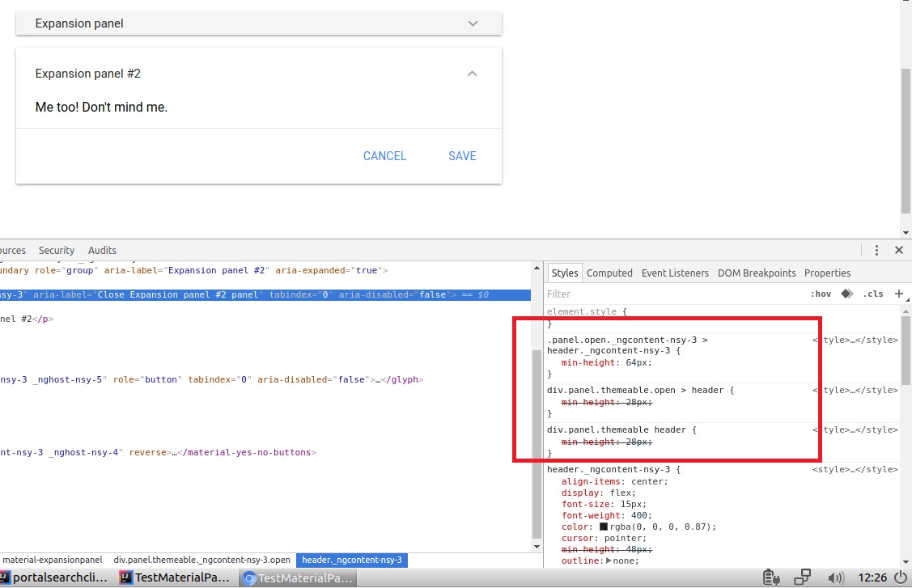The width and height of the screenshot is (912, 588).
Task: Toggle the :hov pseudo-class pane
Action: coord(822,294)
